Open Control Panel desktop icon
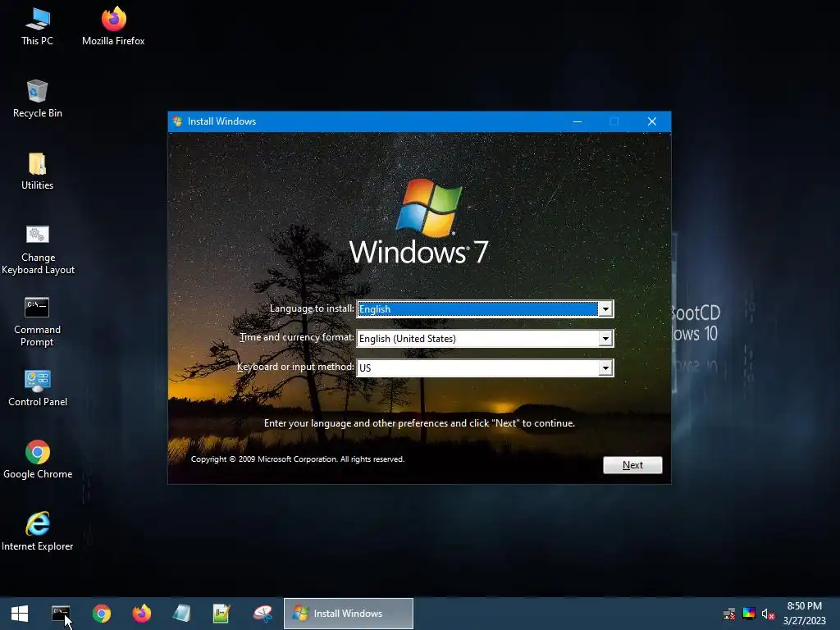 (38, 388)
